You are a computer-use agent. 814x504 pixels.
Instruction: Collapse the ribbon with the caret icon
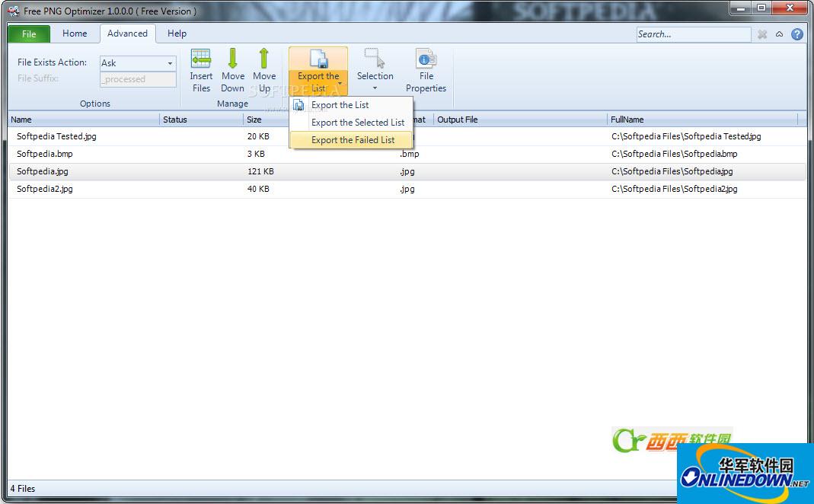click(x=779, y=34)
